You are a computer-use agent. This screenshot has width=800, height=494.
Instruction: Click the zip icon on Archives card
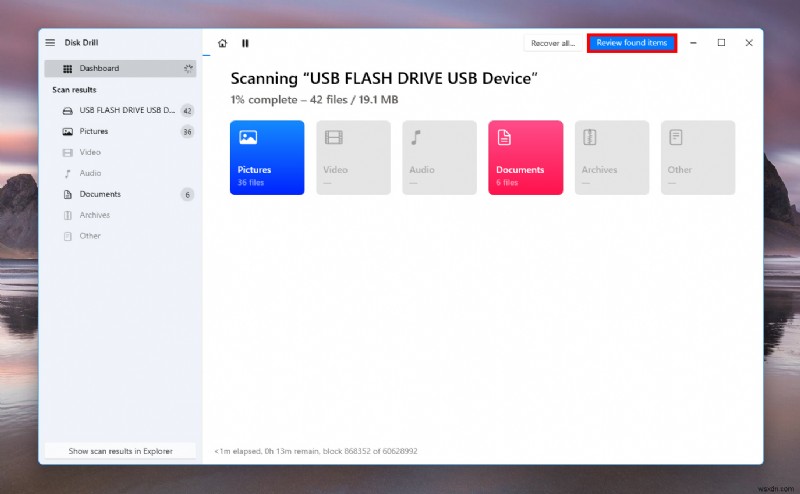590,137
